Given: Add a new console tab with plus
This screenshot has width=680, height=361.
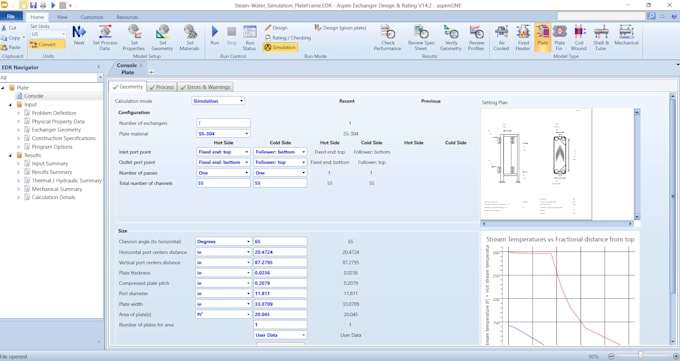Looking at the screenshot, I should click(x=151, y=72).
